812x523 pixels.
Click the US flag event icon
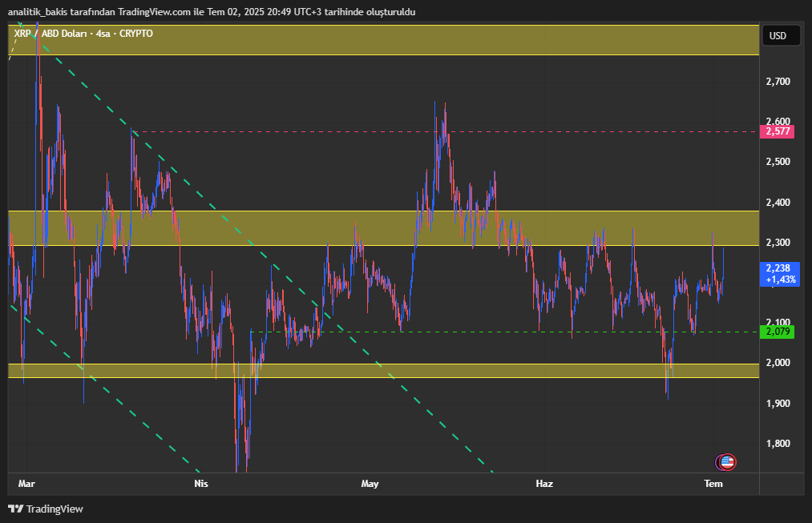[728, 462]
